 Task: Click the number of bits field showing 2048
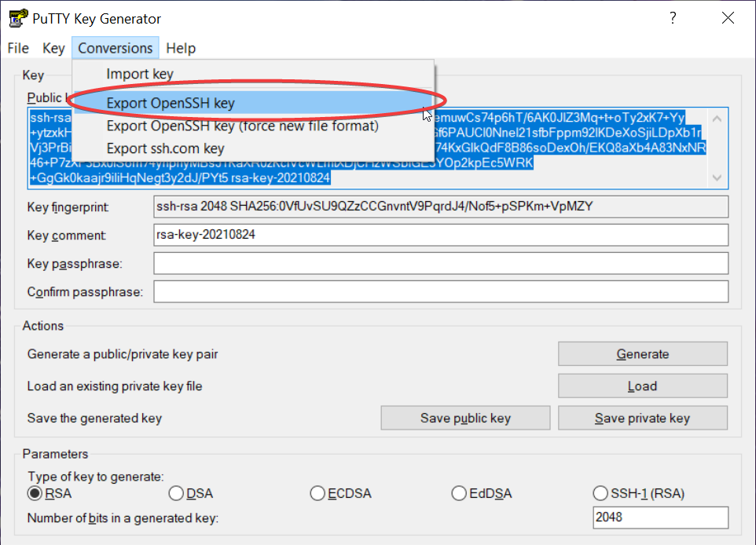point(661,518)
